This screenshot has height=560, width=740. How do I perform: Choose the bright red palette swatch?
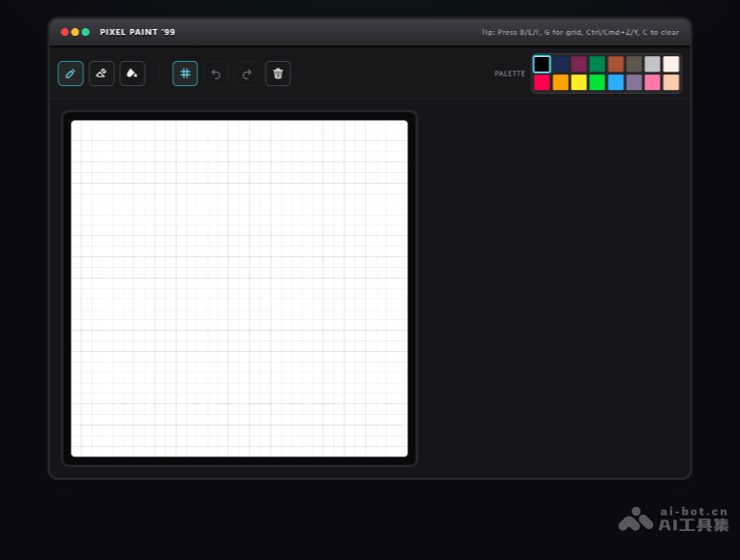(x=542, y=82)
